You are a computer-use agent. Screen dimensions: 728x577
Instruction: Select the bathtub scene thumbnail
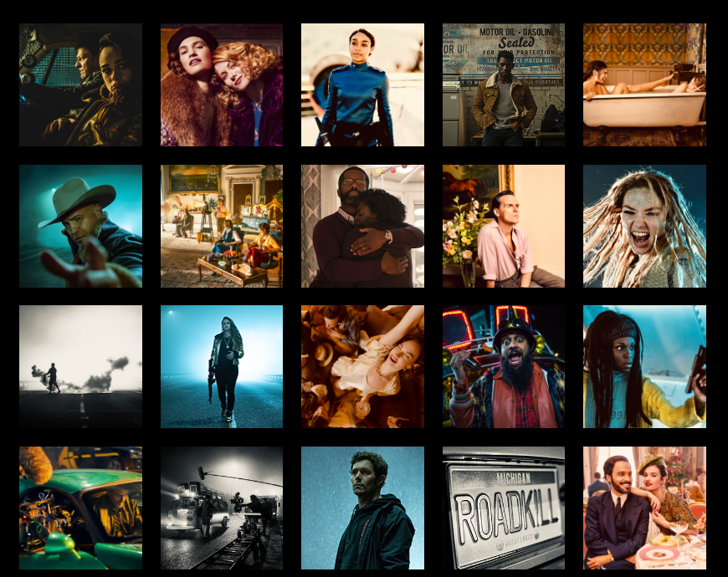coord(644,84)
